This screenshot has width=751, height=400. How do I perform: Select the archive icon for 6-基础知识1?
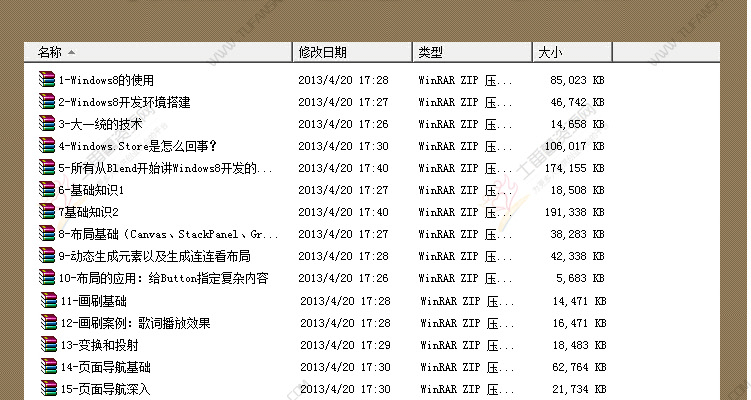[x=47, y=189]
